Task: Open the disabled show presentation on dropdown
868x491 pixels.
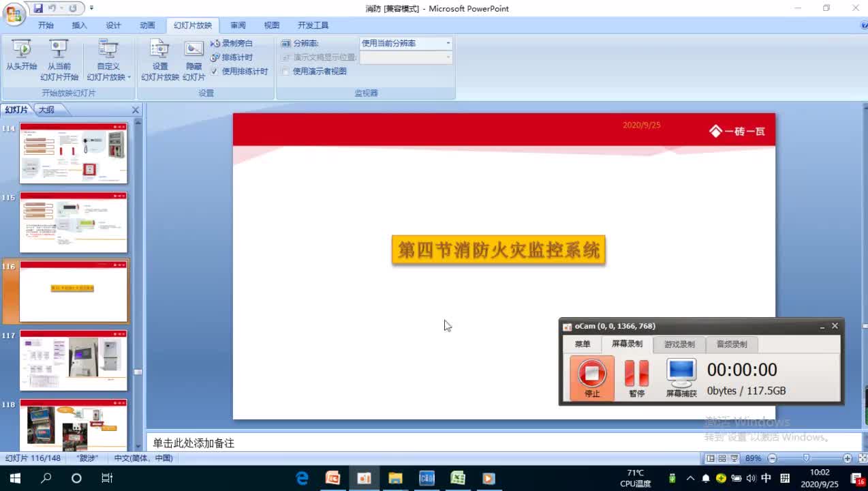Action: pos(448,57)
